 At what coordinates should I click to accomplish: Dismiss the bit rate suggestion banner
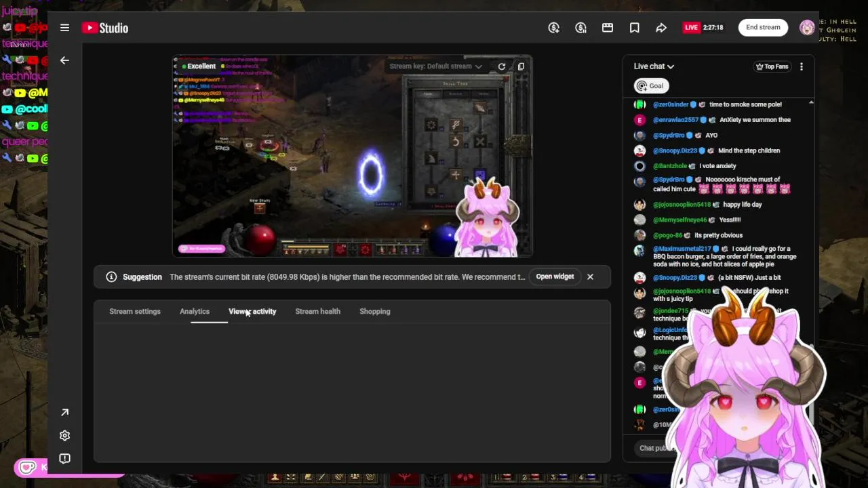(590, 277)
